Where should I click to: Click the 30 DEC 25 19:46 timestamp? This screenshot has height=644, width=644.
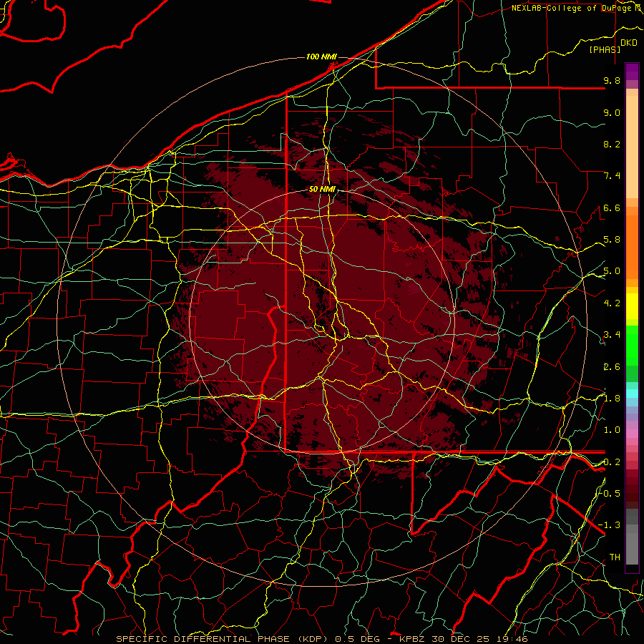point(481,639)
